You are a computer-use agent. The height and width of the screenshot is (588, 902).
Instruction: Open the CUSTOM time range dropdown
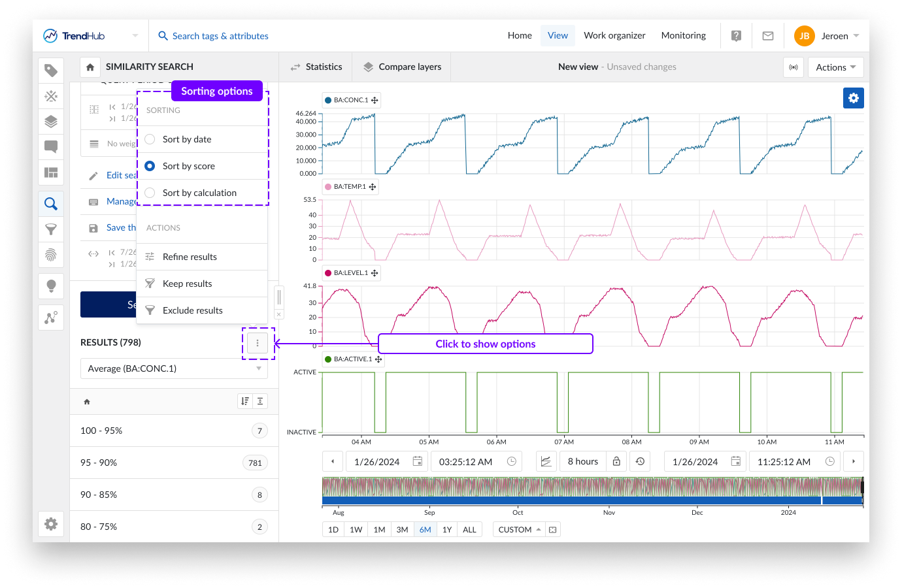pyautogui.click(x=519, y=530)
